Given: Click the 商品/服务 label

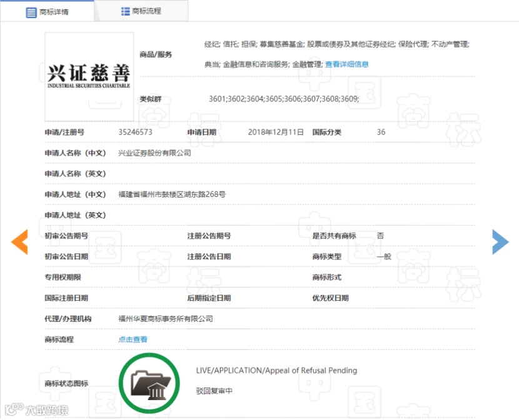Looking at the screenshot, I should 156,54.
